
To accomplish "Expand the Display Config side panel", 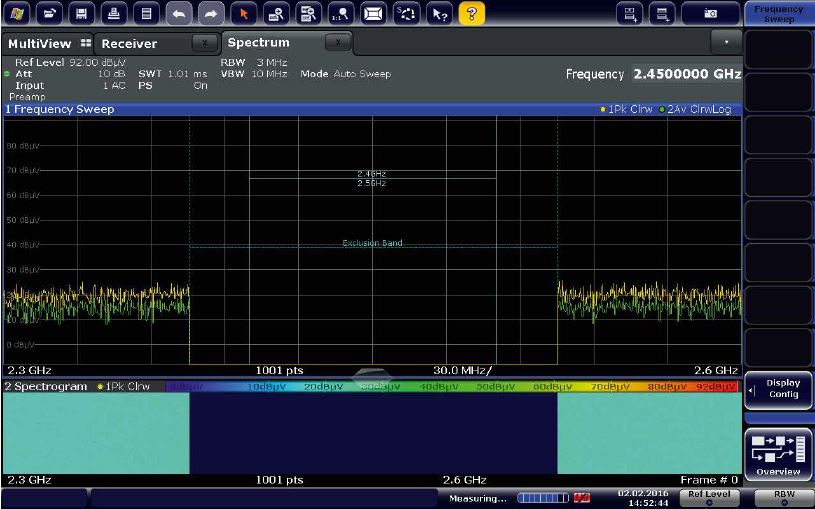I will coord(778,388).
